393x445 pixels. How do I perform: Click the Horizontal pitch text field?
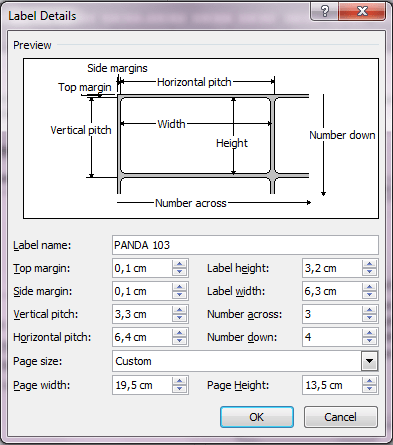(x=142, y=337)
